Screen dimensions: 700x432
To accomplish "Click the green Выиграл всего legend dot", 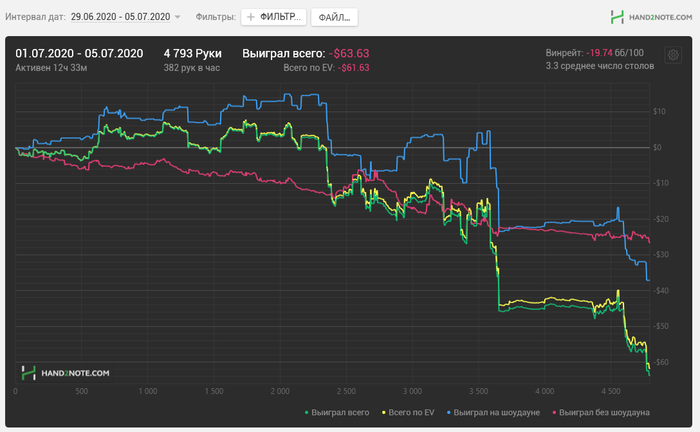I will 306,412.
